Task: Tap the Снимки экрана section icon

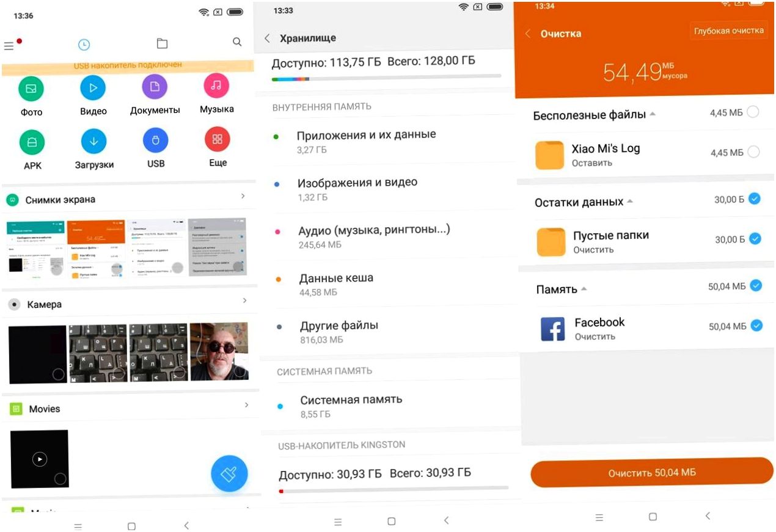Action: tap(12, 200)
